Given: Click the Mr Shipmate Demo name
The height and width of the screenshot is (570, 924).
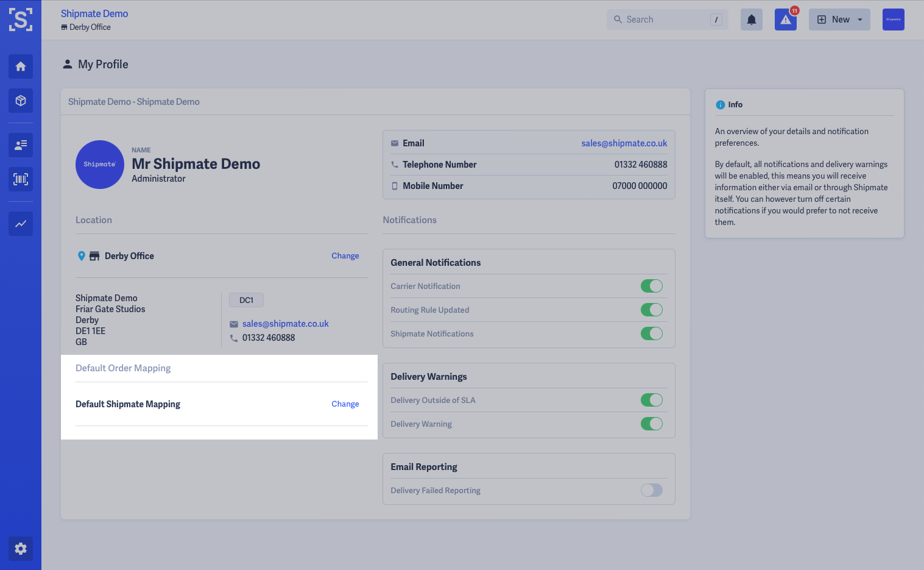Looking at the screenshot, I should tap(196, 164).
